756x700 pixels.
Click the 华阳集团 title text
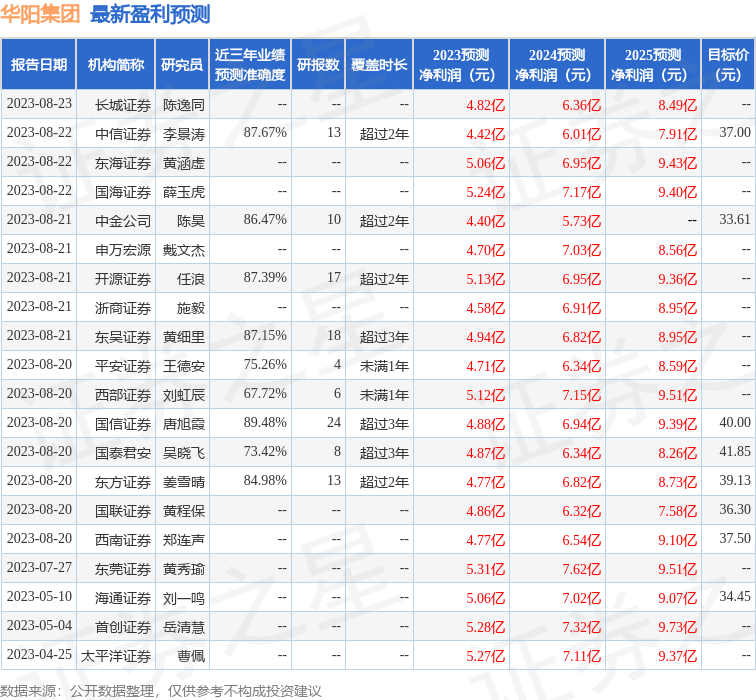[40, 14]
